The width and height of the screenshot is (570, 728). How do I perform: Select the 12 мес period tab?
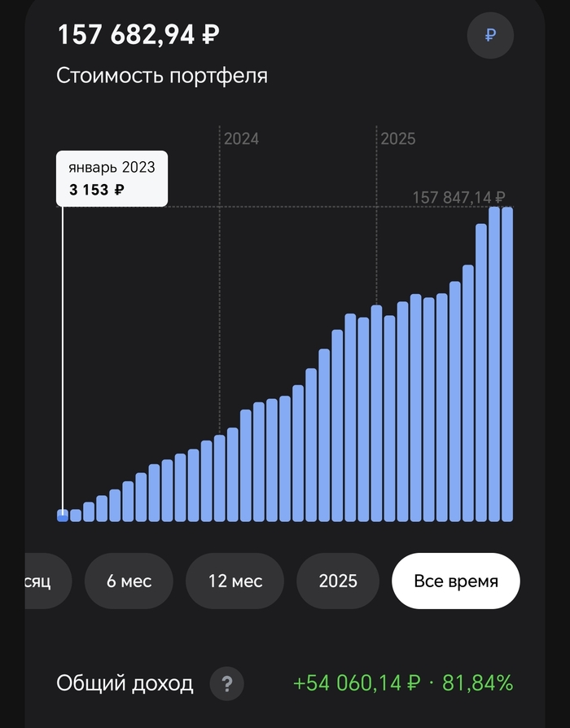pyautogui.click(x=235, y=581)
